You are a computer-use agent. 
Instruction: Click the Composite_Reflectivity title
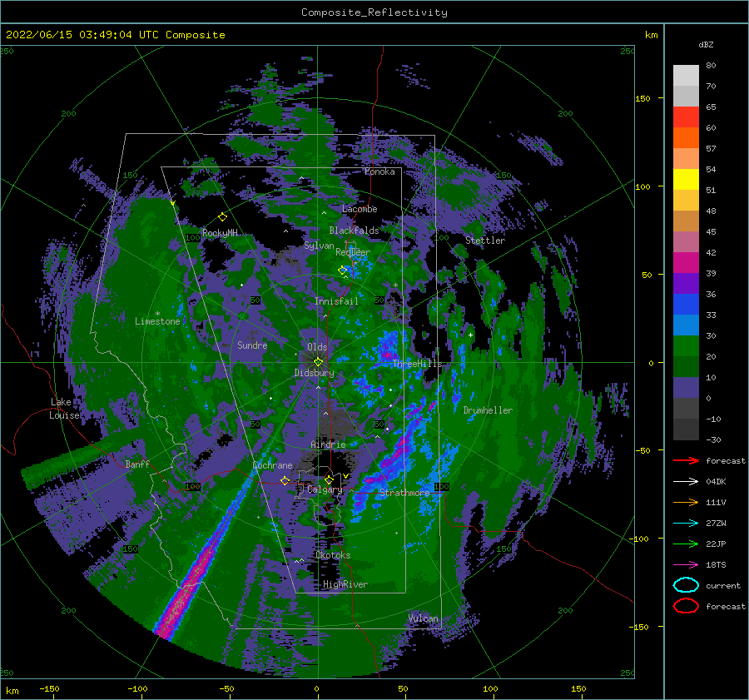click(x=374, y=12)
